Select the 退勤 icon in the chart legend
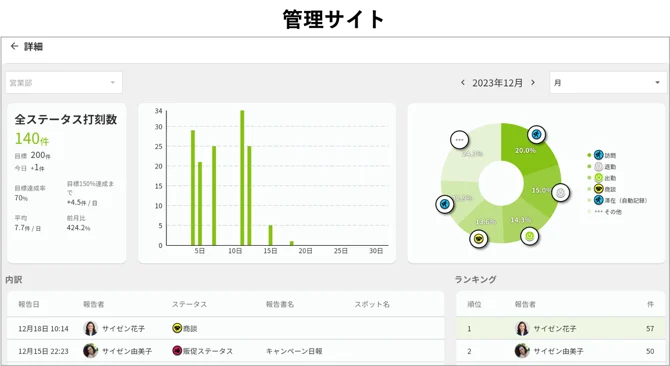 click(x=599, y=166)
